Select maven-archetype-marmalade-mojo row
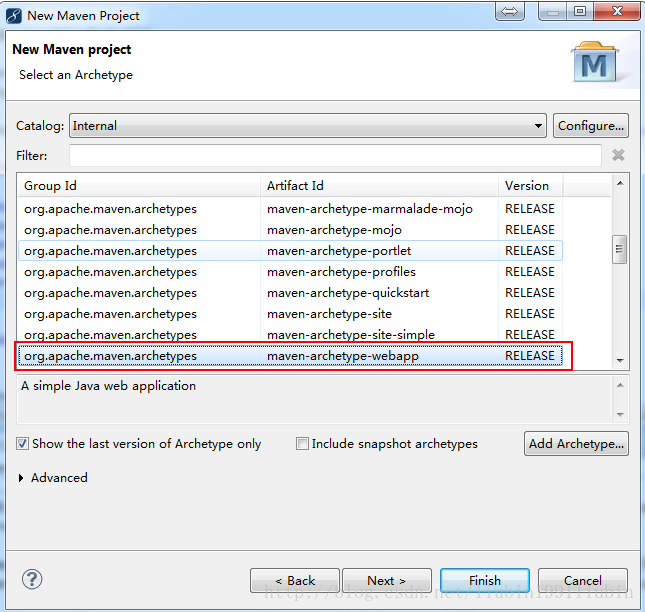Viewport: 645px width, 612px height. 290,209
